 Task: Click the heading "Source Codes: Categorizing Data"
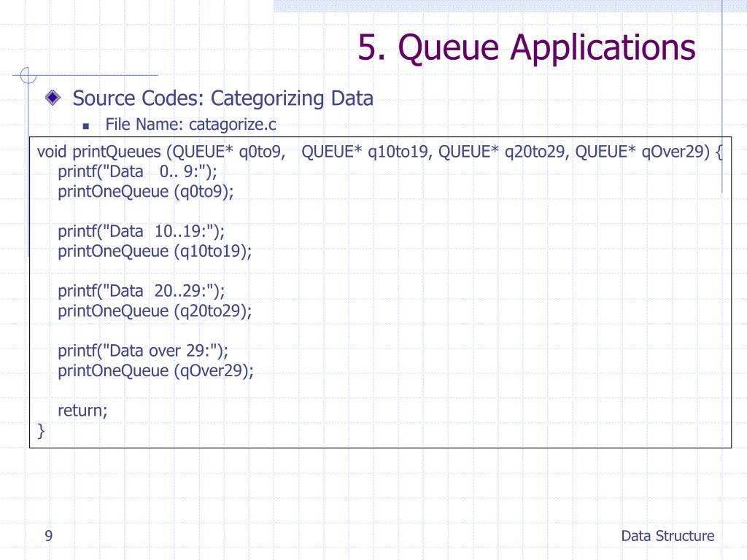222,98
